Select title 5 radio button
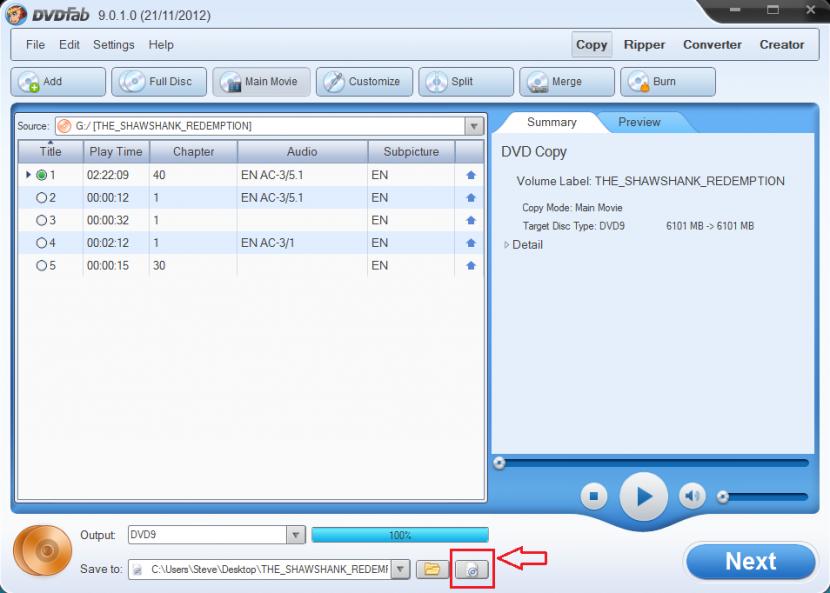 (x=41, y=266)
